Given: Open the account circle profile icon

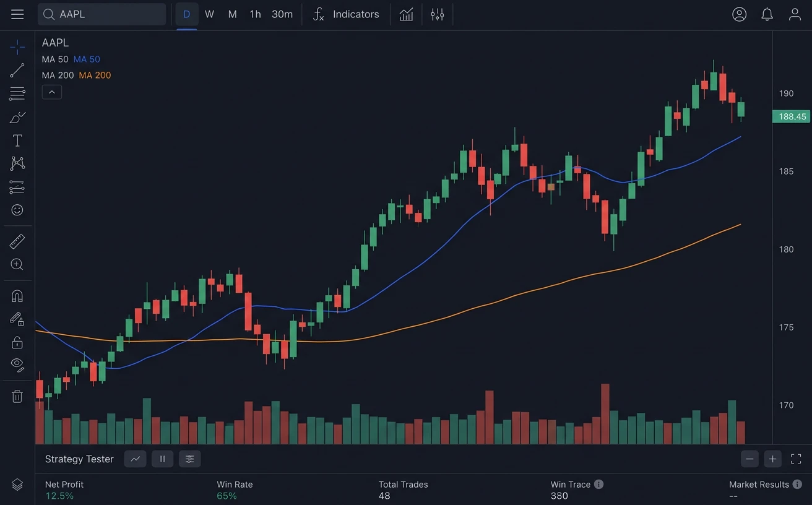Looking at the screenshot, I should (x=739, y=14).
